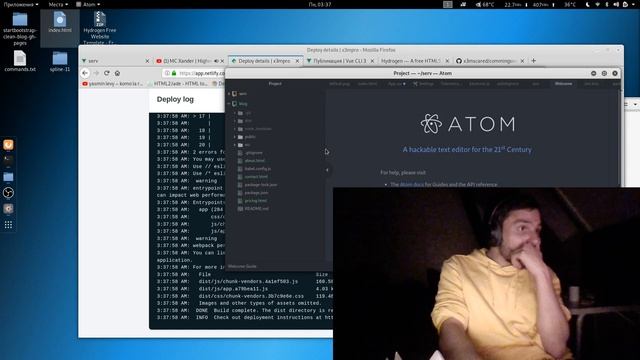This screenshot has height=360, width=640.
Task: Open the index.html desktop file
Action: (60, 22)
